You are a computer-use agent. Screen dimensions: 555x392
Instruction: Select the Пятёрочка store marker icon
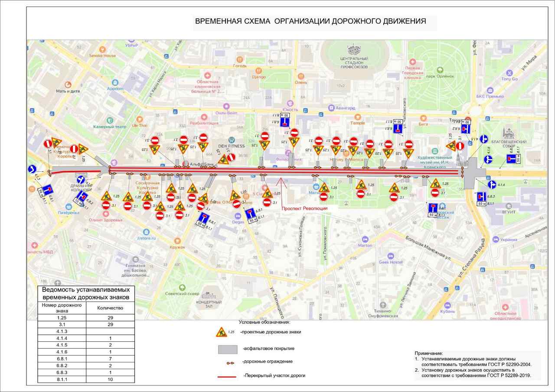[x=69, y=207]
